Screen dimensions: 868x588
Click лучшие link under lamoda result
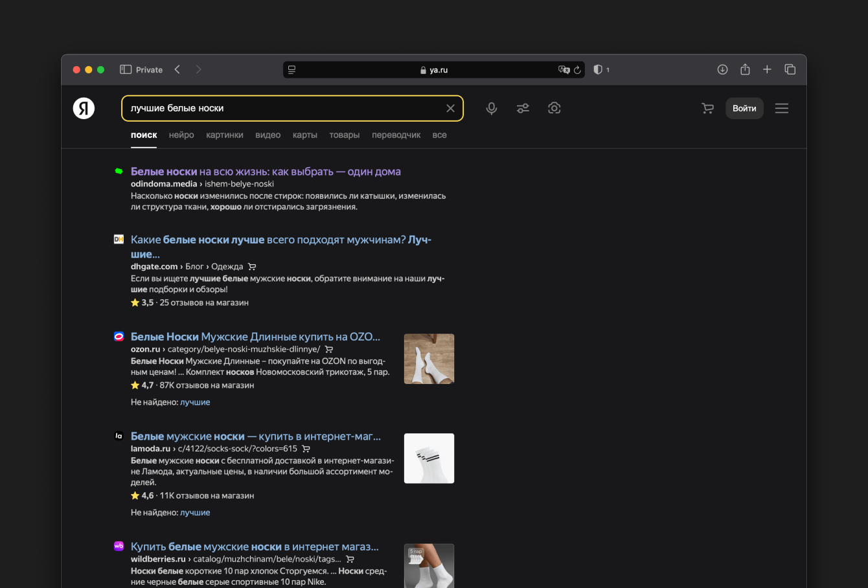click(x=195, y=512)
